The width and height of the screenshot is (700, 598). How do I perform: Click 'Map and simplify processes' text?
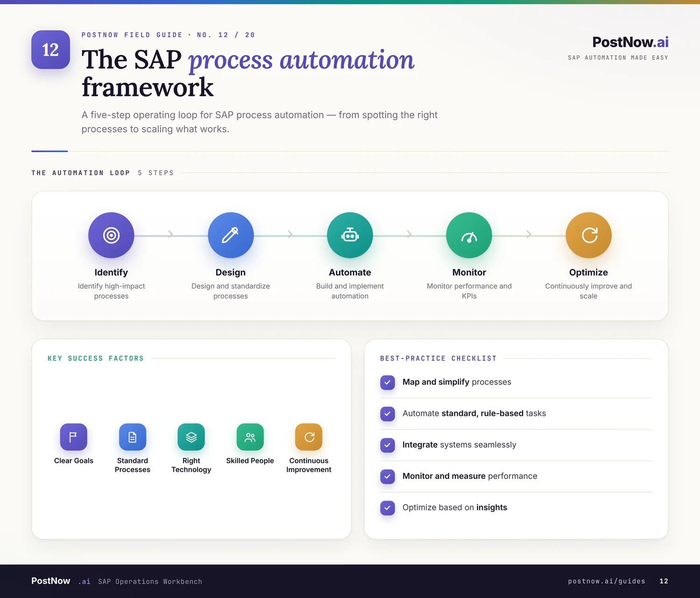click(457, 382)
